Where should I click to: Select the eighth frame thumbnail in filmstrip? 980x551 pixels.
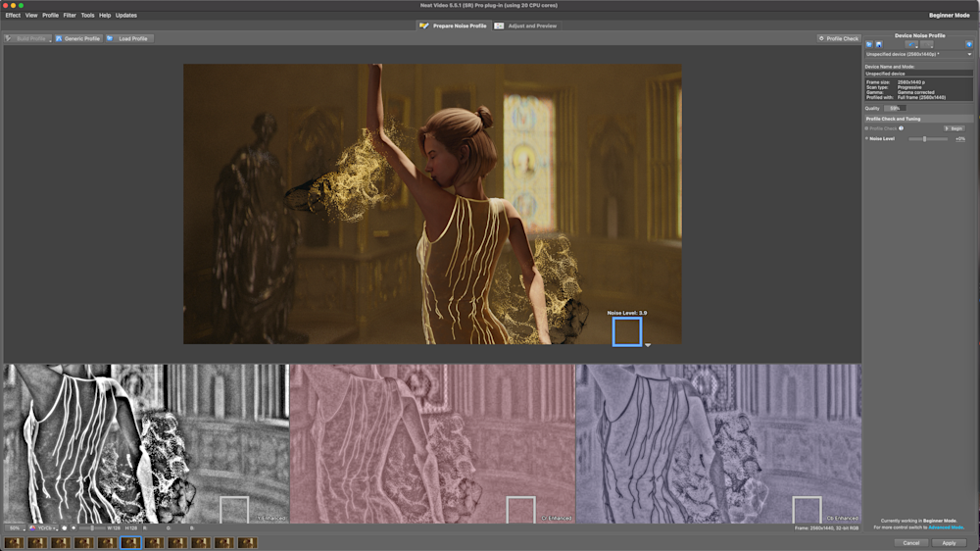tap(177, 542)
